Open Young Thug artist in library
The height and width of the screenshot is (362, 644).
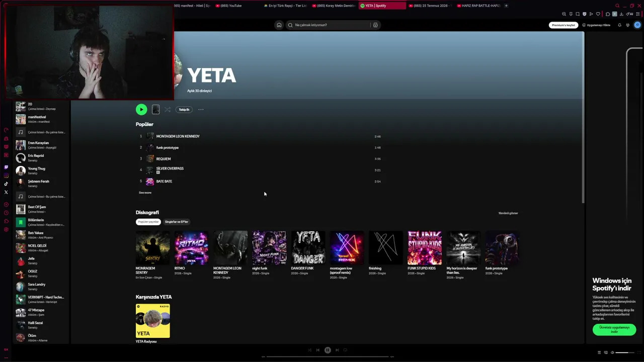(41, 171)
